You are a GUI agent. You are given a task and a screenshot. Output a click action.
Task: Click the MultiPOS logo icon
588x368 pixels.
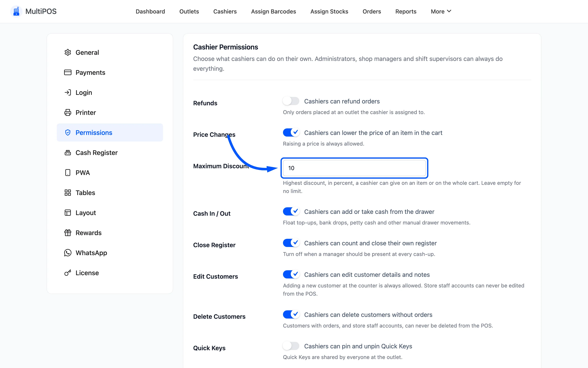16,11
